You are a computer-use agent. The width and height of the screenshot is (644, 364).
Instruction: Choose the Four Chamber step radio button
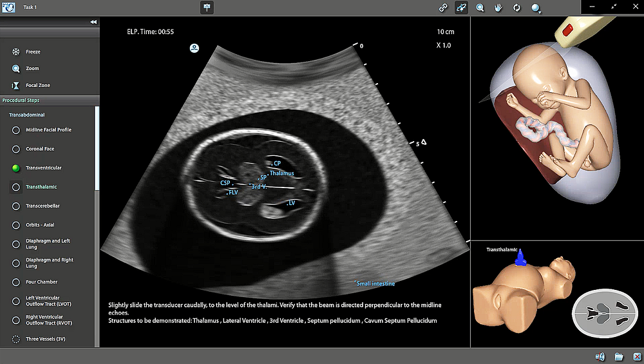click(16, 282)
